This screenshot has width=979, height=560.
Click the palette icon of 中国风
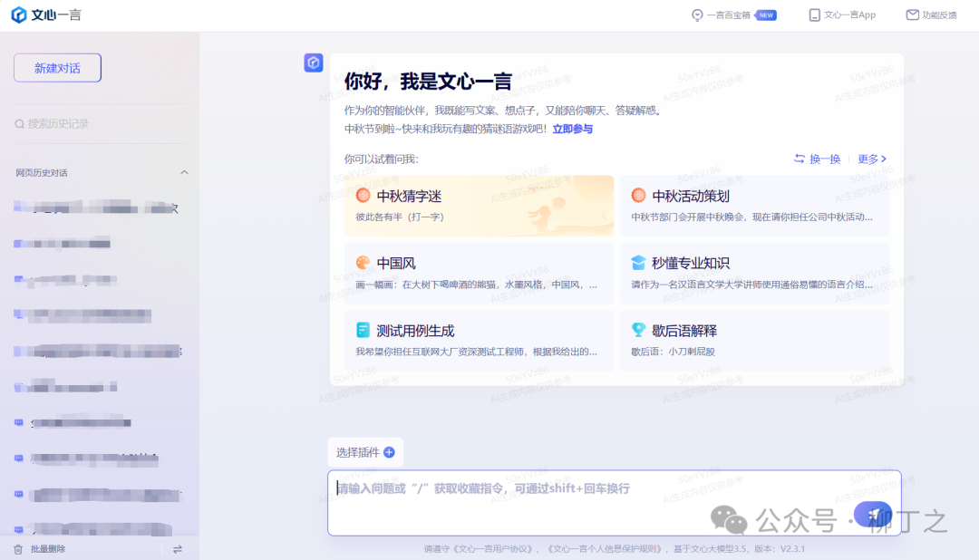pyautogui.click(x=363, y=263)
